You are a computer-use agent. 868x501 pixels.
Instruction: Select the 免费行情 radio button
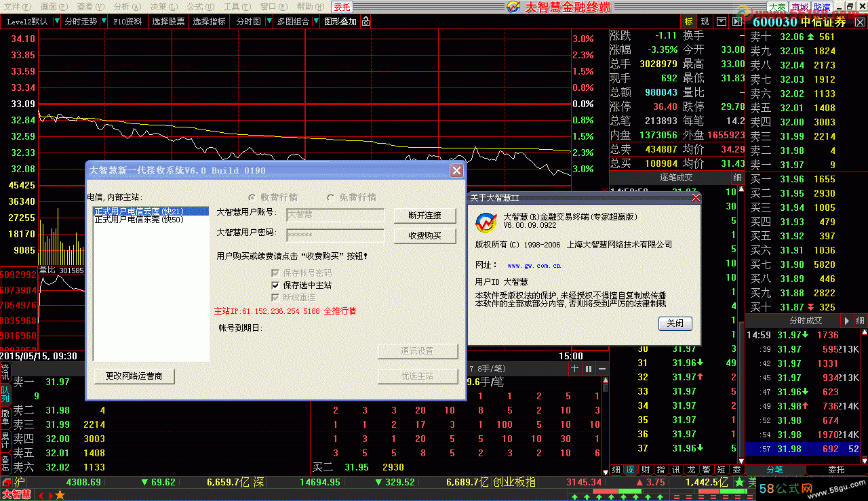(x=331, y=197)
